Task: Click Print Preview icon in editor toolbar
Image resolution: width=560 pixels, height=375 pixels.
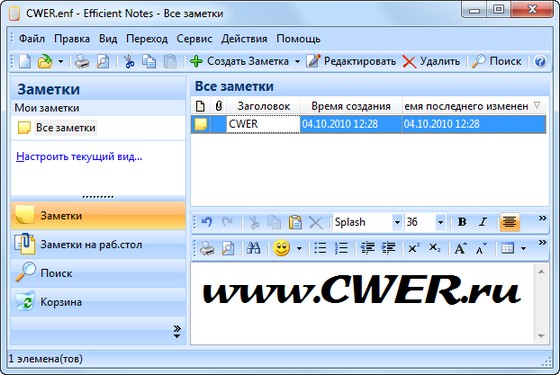Action: point(228,248)
